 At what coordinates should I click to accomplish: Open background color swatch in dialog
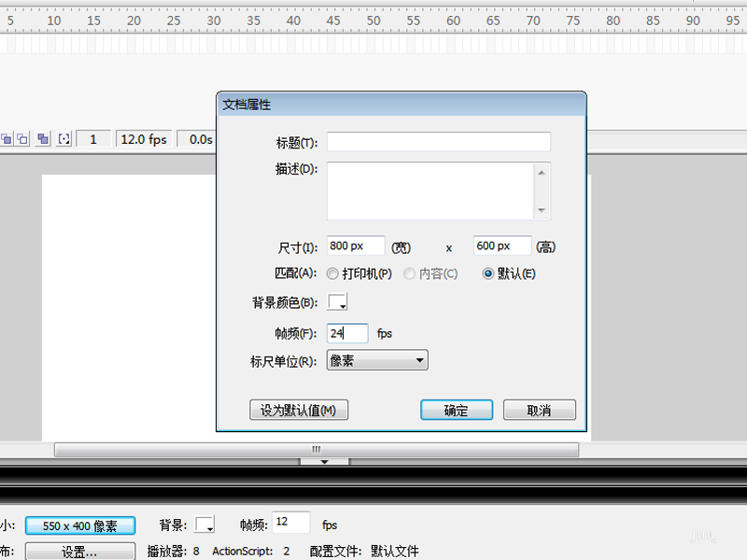[337, 301]
